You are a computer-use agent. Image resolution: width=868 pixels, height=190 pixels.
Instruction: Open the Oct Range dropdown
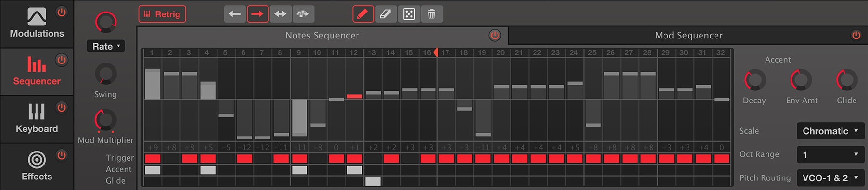[x=830, y=154]
